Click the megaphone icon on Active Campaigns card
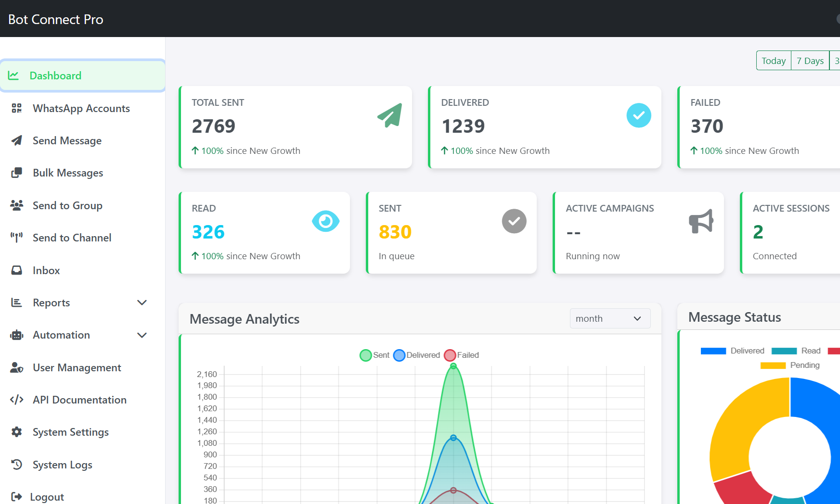Viewport: 840px width, 504px height. 701,221
